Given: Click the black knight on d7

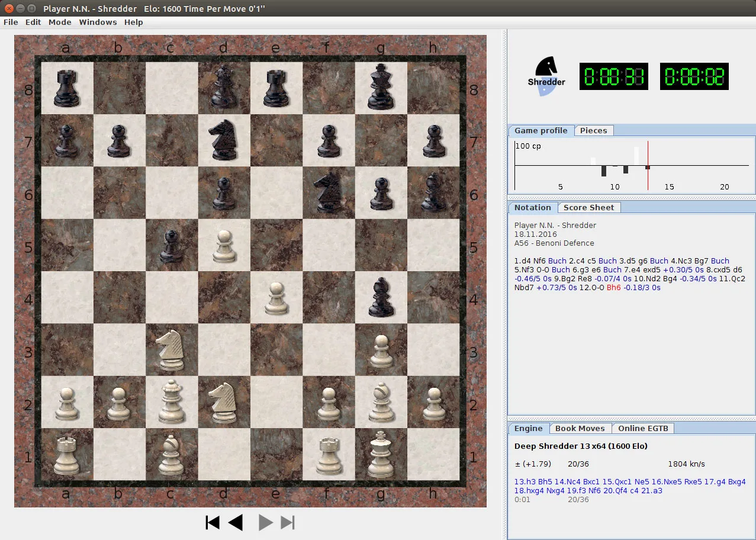Looking at the screenshot, I should point(223,140).
